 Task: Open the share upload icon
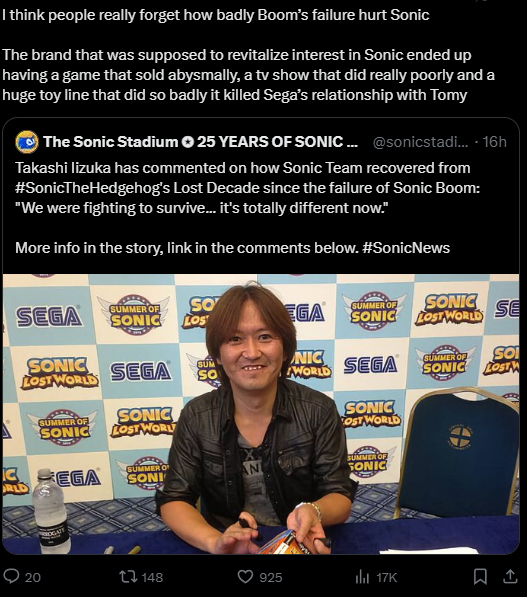coord(510,576)
